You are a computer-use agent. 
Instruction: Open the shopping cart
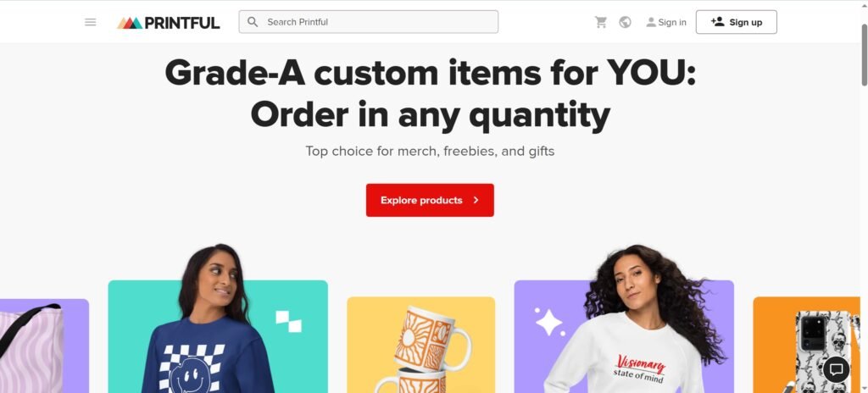click(x=601, y=22)
